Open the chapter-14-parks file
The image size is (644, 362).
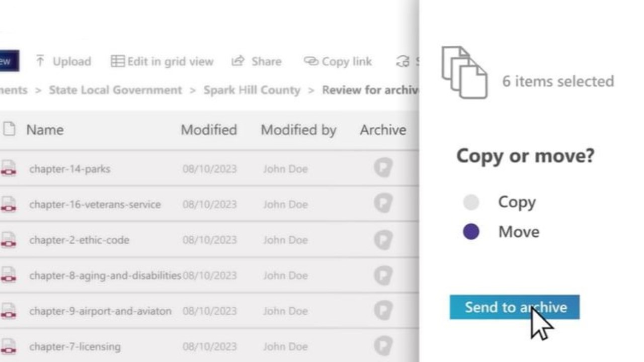[x=69, y=169]
